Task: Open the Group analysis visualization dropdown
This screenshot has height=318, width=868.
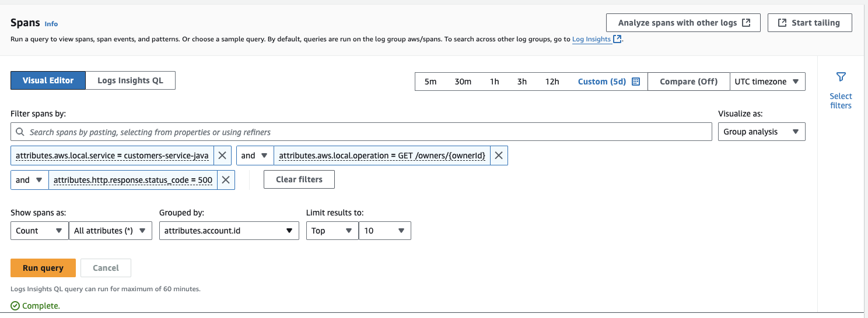Action: (x=761, y=132)
